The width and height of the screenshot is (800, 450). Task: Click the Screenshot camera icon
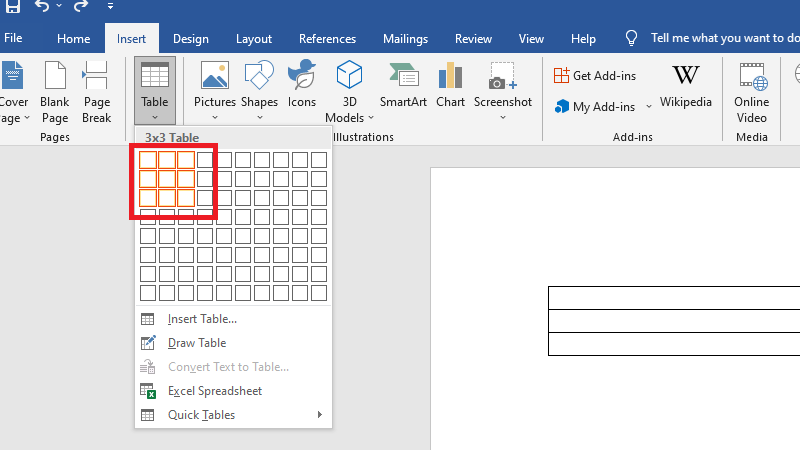pyautogui.click(x=502, y=78)
